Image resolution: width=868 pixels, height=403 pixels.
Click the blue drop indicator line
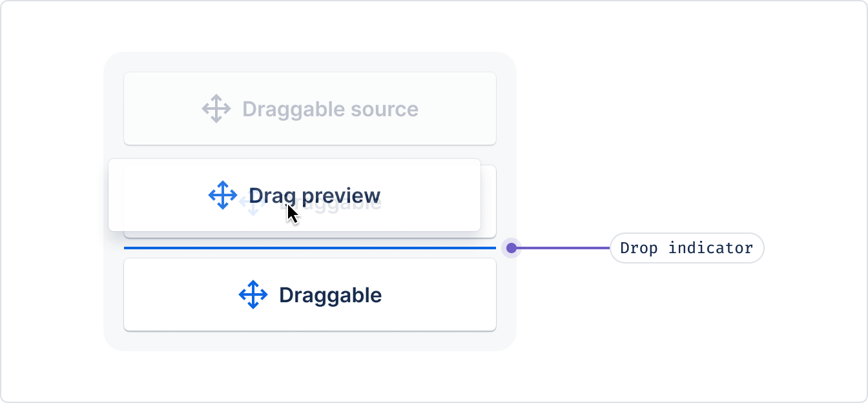[310, 248]
